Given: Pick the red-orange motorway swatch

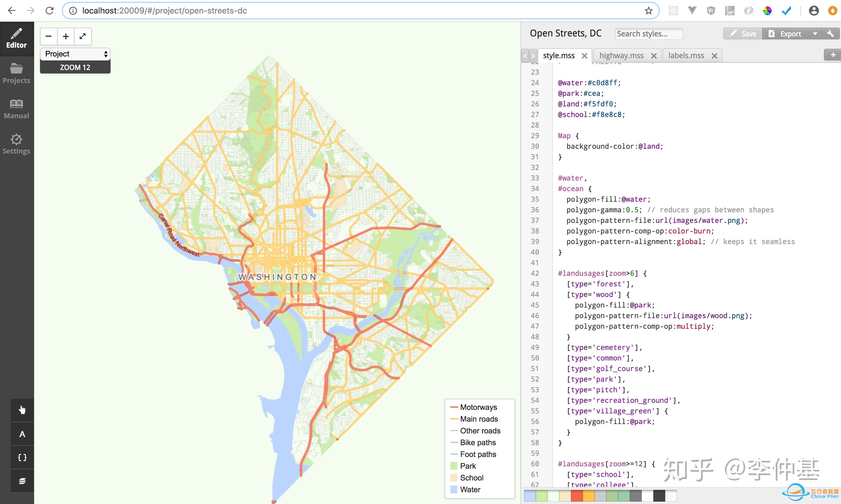Looking at the screenshot, I should tap(577, 495).
